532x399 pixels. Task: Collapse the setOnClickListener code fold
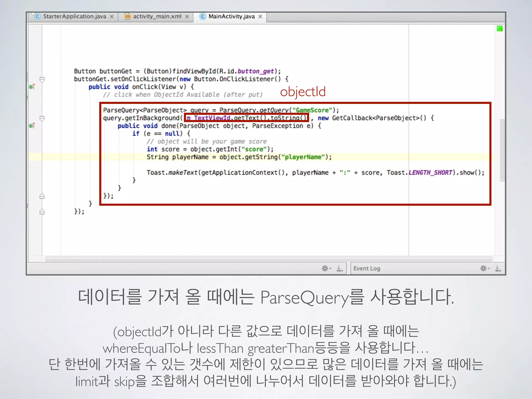(42, 79)
